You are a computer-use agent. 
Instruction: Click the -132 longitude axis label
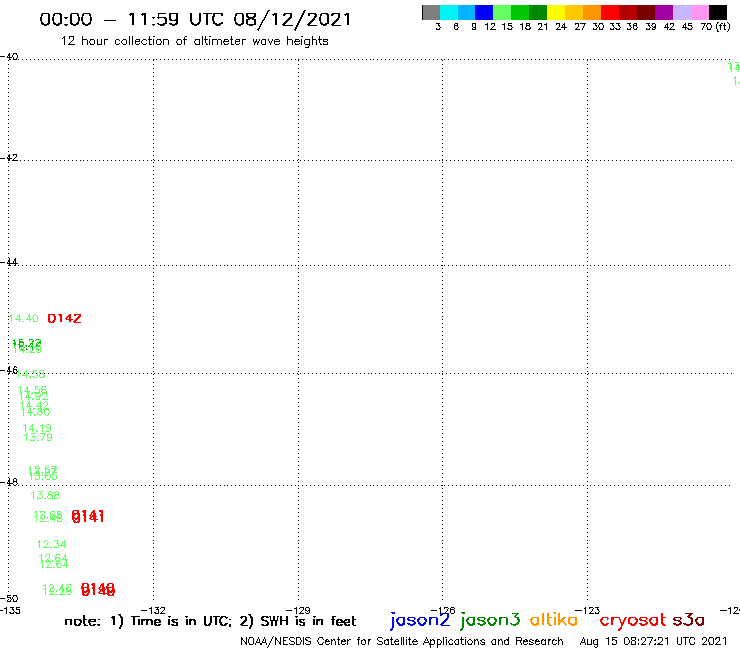coord(153,610)
